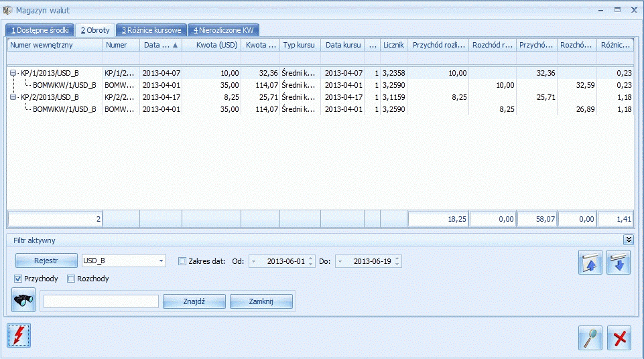Click the search text input field
The width and height of the screenshot is (644, 359).
(101, 301)
